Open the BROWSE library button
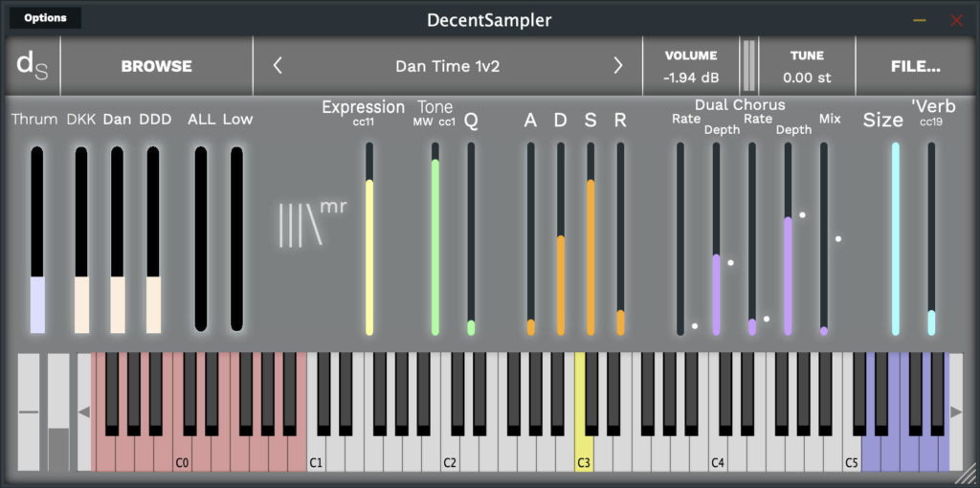Screen dimensions: 980x488 (x=156, y=66)
